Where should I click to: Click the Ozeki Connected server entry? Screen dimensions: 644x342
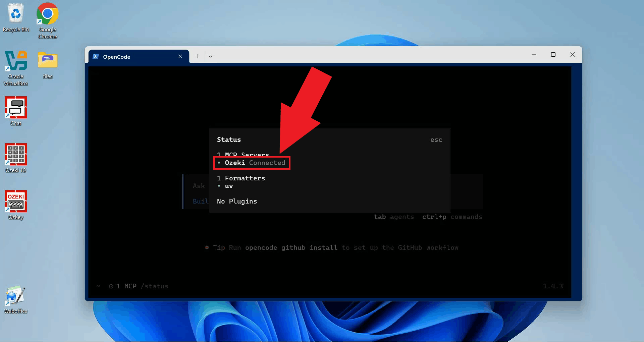coord(252,163)
